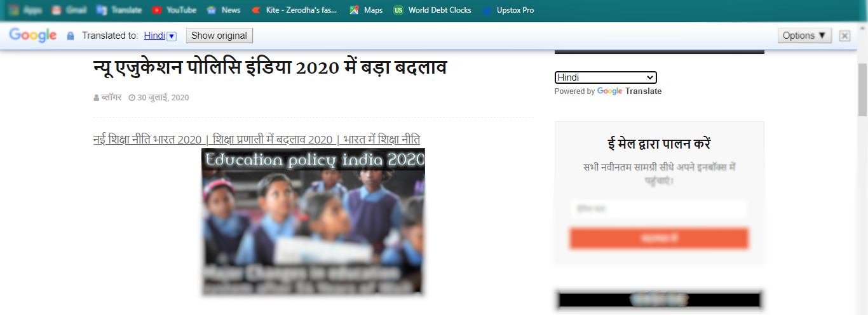The height and width of the screenshot is (315, 868).
Task: Open the Maps bookmark
Action: 367,10
